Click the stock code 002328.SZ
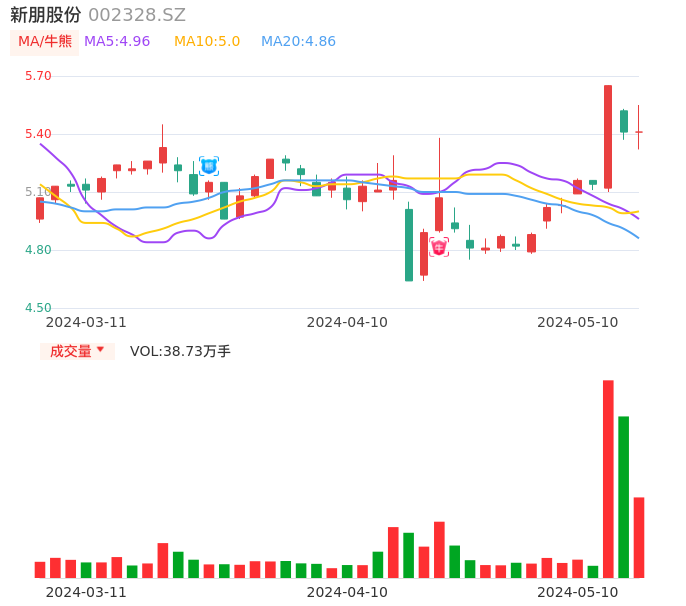 tap(137, 15)
